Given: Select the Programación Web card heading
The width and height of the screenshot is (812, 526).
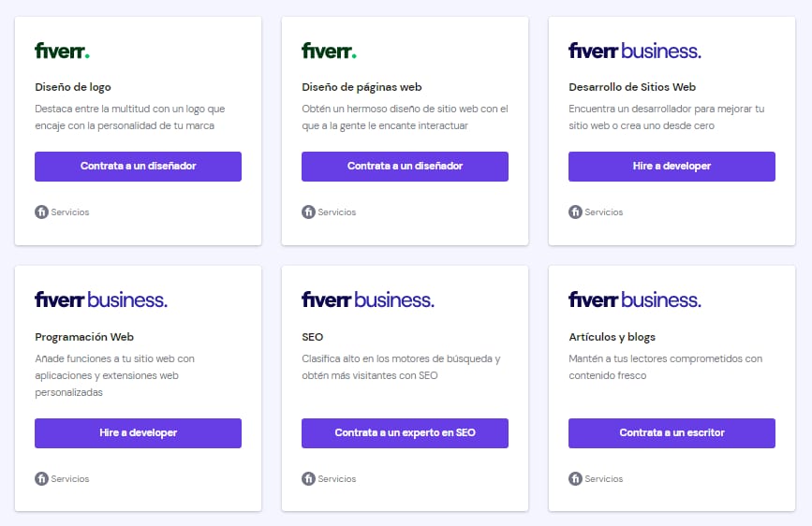Looking at the screenshot, I should [85, 337].
